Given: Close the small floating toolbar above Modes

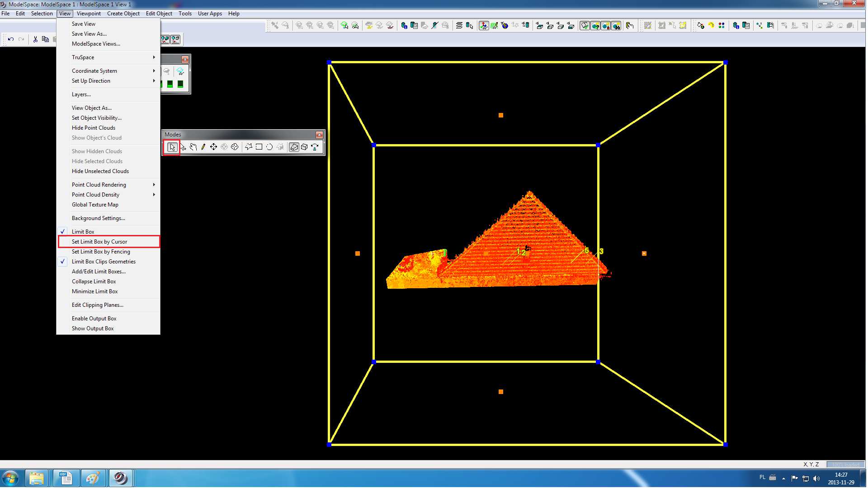Looking at the screenshot, I should pyautogui.click(x=185, y=59).
